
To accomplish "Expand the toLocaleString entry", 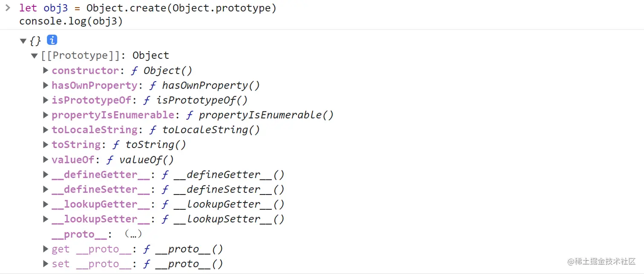I will (46, 130).
